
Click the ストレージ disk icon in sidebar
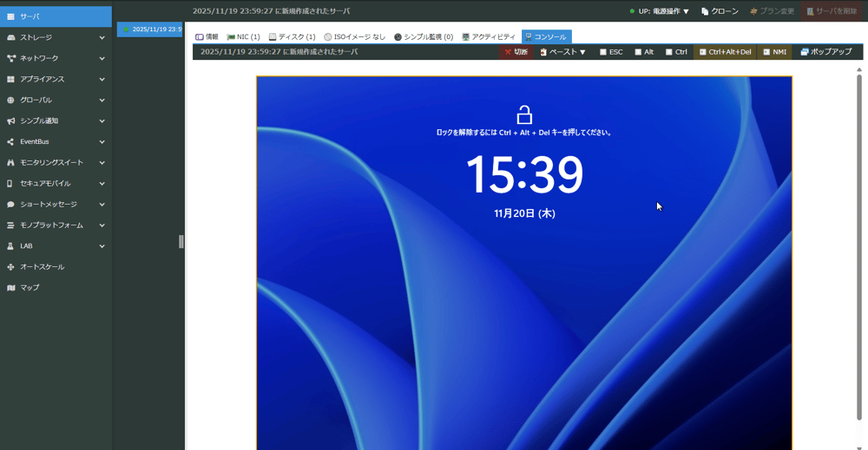(10, 37)
